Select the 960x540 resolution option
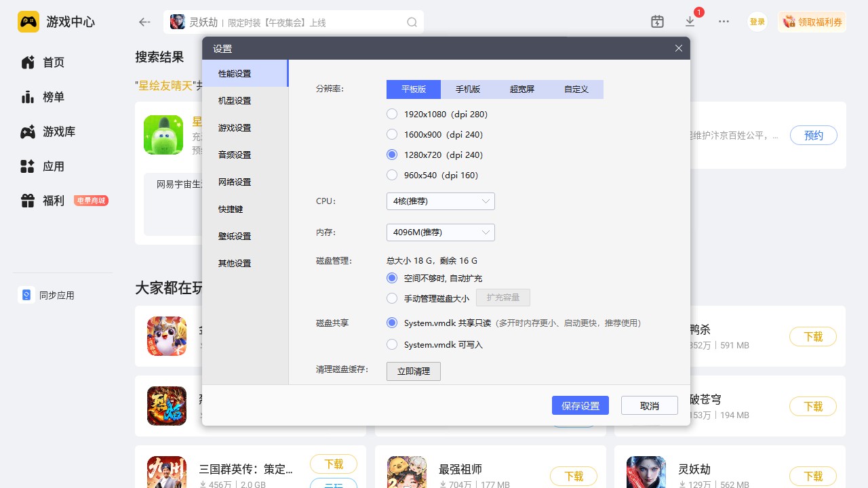Image resolution: width=868 pixels, height=488 pixels. 392,175
